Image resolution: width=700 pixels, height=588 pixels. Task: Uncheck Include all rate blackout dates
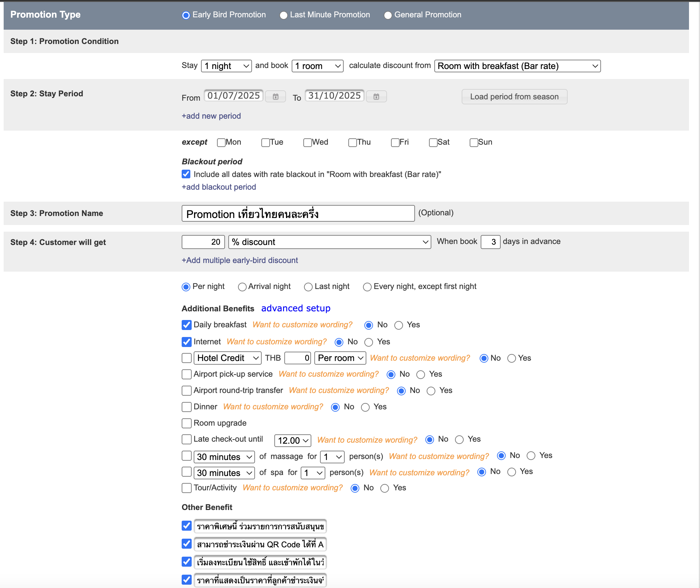pos(186,174)
